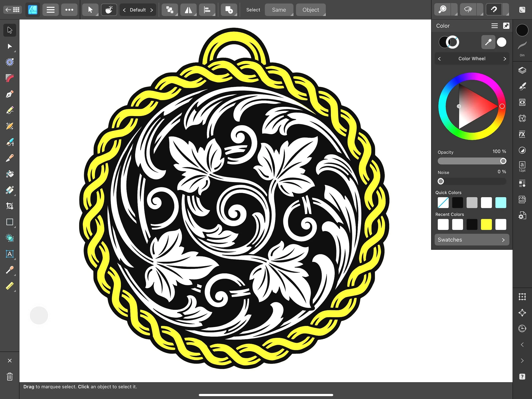Click the trash delete icon

pyautogui.click(x=10, y=377)
